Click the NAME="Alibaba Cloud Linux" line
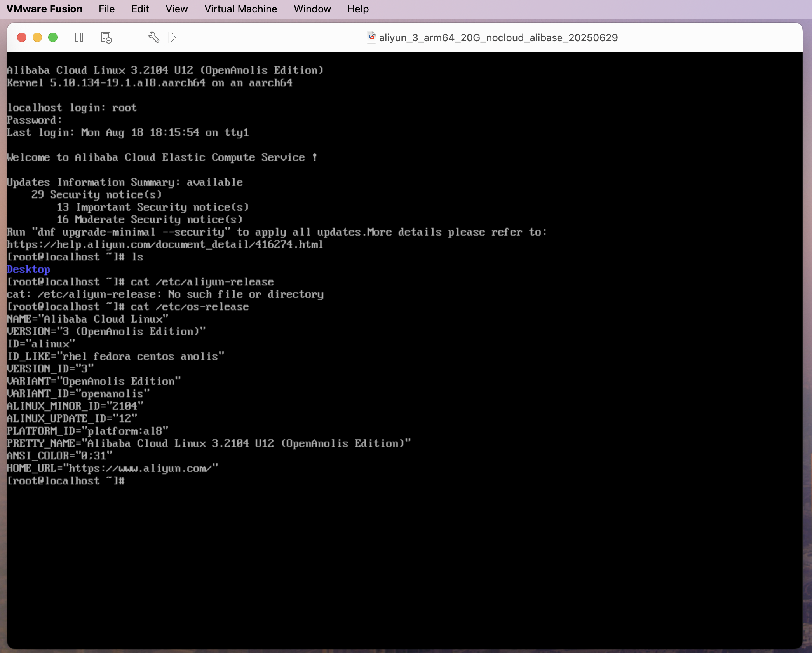The image size is (812, 653). coord(88,319)
